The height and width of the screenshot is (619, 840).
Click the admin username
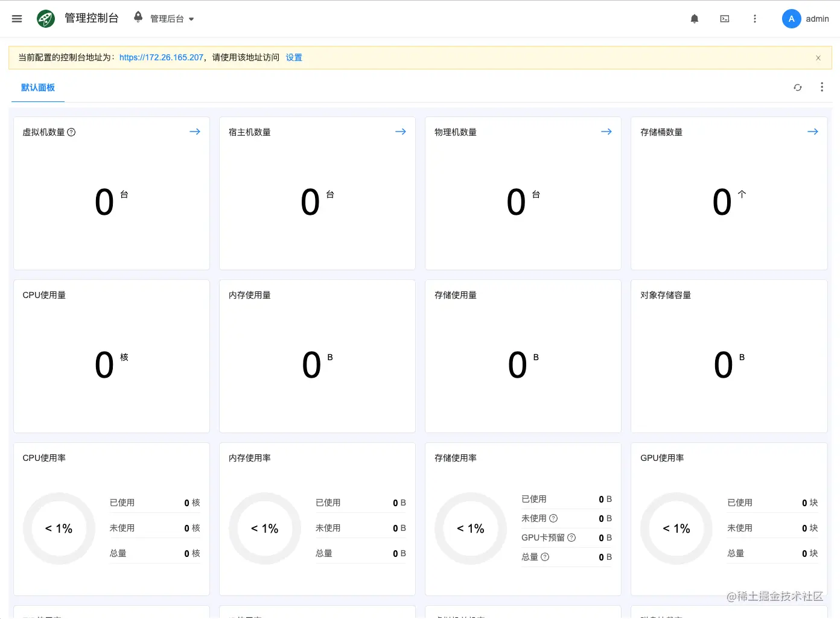(817, 19)
